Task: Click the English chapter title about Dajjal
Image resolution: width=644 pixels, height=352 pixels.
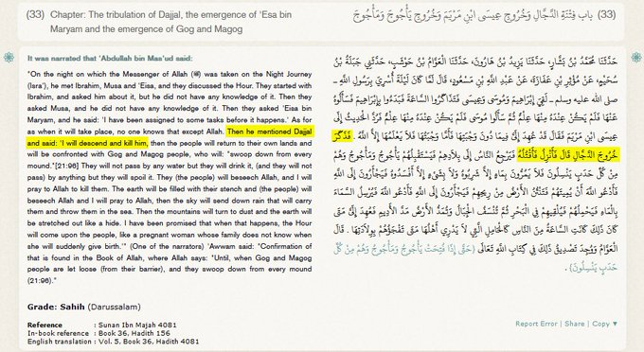Action: pos(170,22)
